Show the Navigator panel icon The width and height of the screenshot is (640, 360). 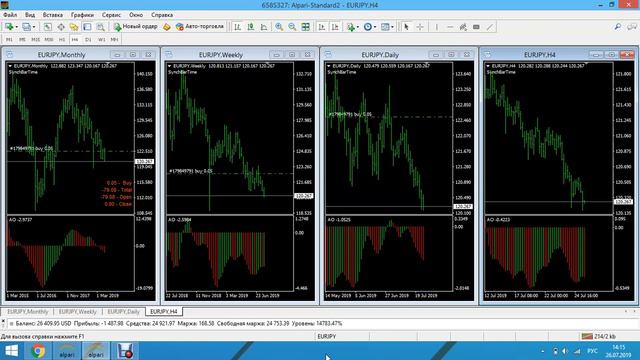pyautogui.click(x=74, y=27)
